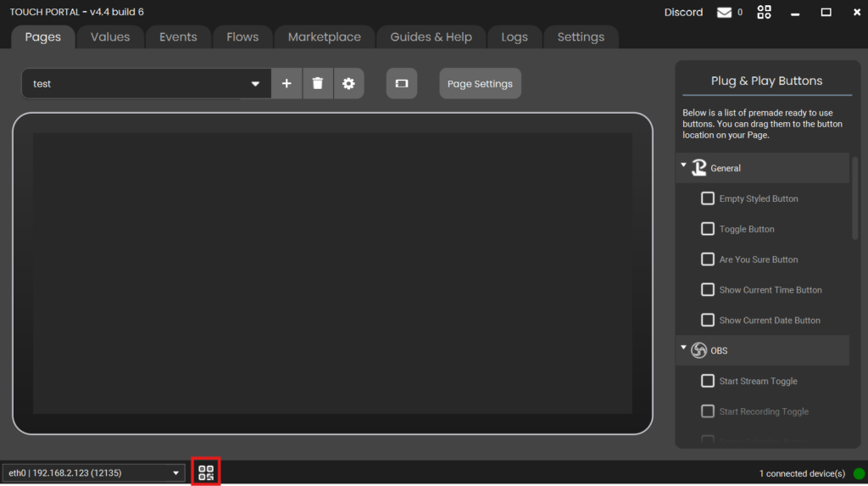Check the Start Stream Toggle box

(x=708, y=381)
